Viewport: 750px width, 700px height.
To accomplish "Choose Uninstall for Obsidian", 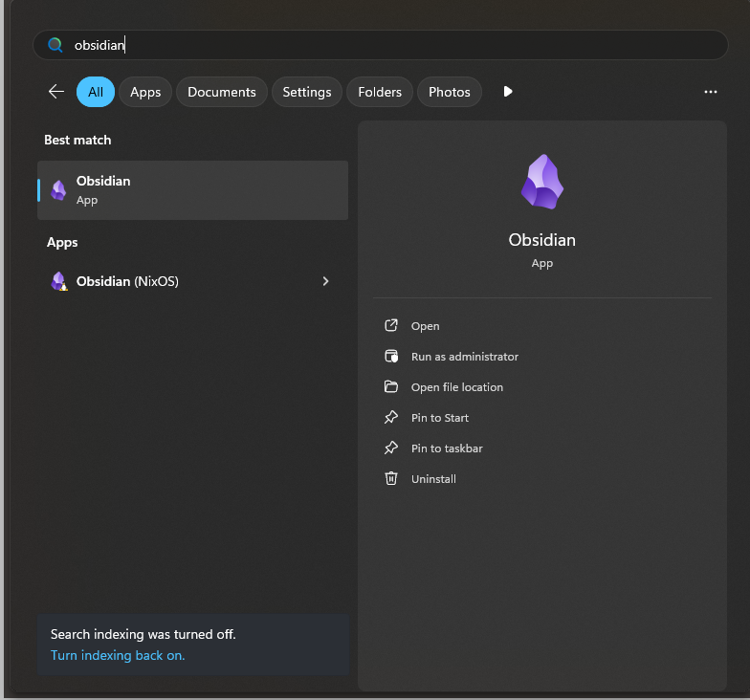I will click(x=433, y=479).
